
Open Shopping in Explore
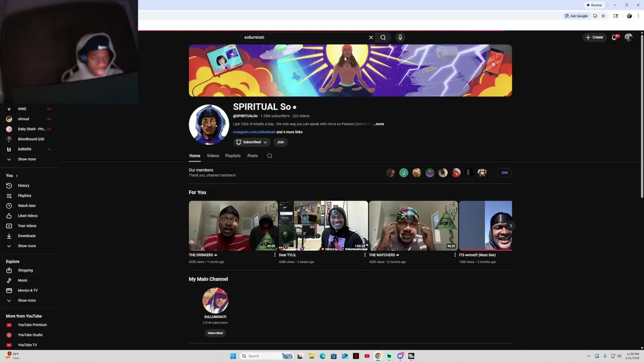pos(25,270)
